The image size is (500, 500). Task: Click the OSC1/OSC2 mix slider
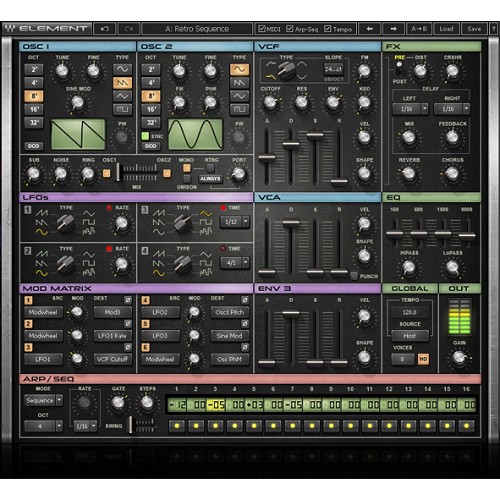pyautogui.click(x=118, y=173)
